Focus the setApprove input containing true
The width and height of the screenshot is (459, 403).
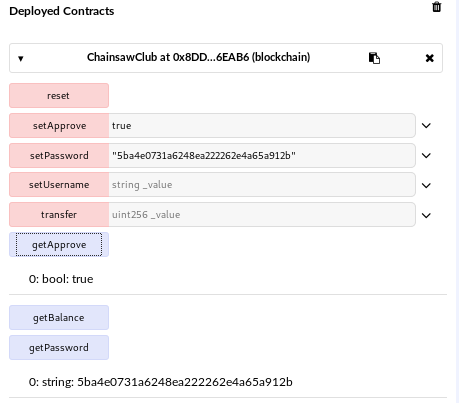click(262, 126)
